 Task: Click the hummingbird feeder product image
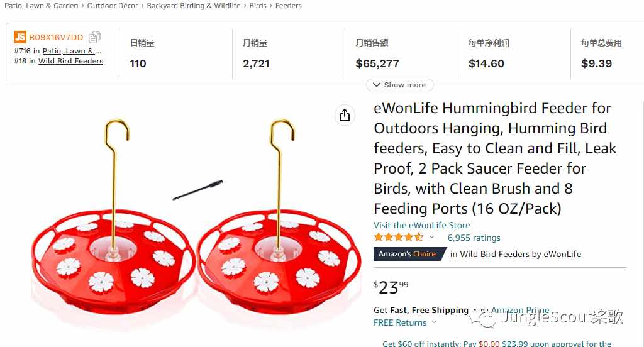(196, 218)
